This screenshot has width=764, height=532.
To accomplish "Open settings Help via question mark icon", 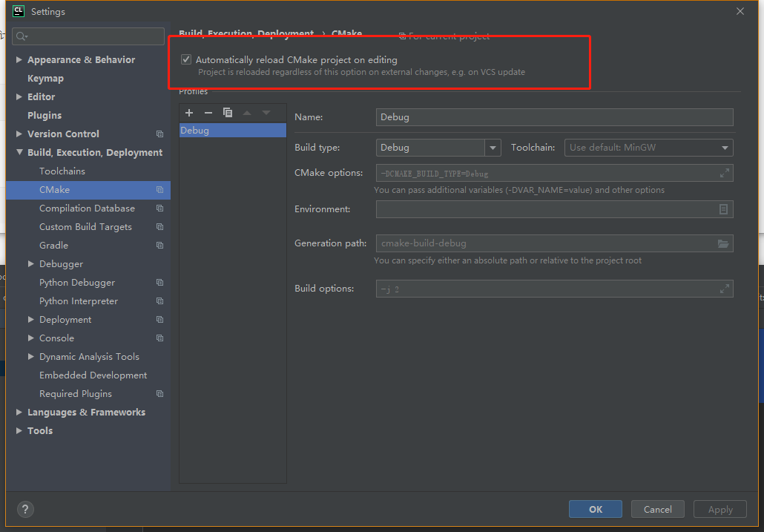I will click(x=24, y=510).
